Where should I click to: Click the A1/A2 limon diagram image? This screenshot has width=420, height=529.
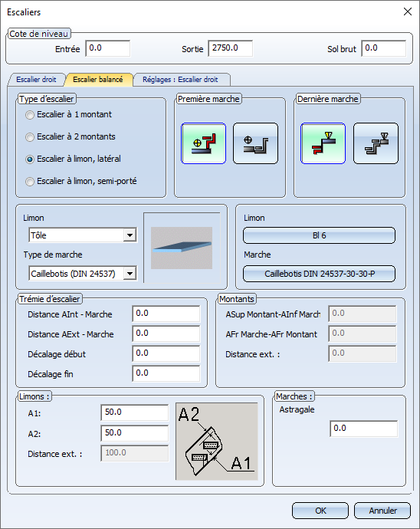click(x=217, y=442)
